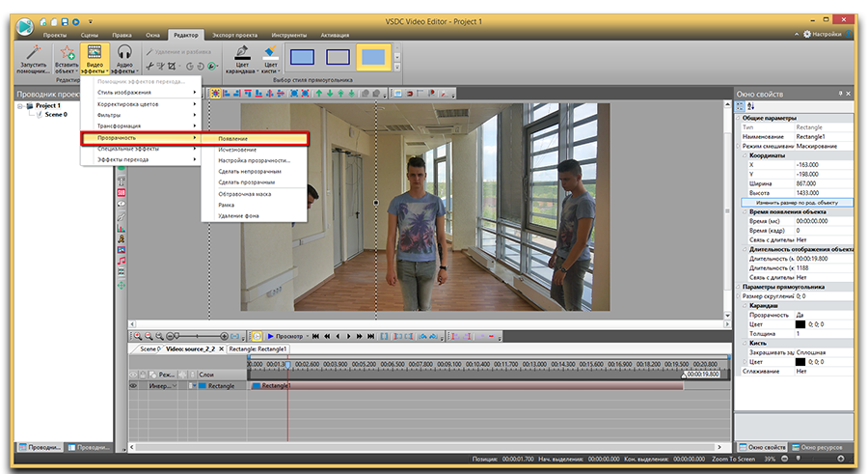
Task: Open the Аудио эффекты headphones button
Action: tap(124, 59)
